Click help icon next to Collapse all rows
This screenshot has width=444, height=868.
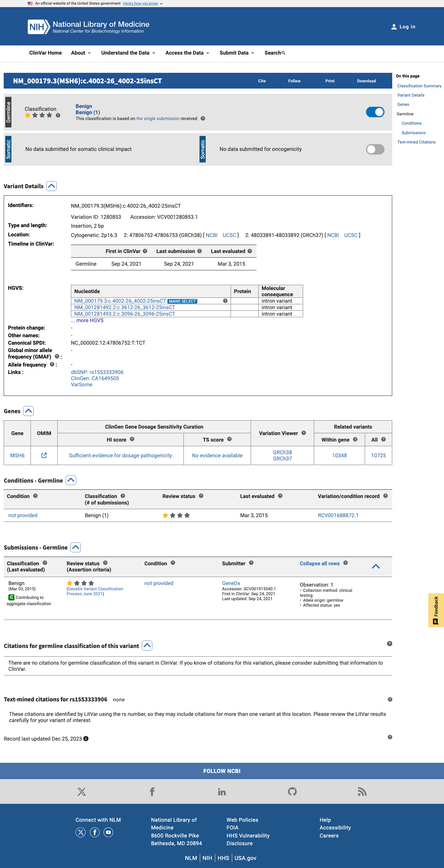click(x=345, y=563)
